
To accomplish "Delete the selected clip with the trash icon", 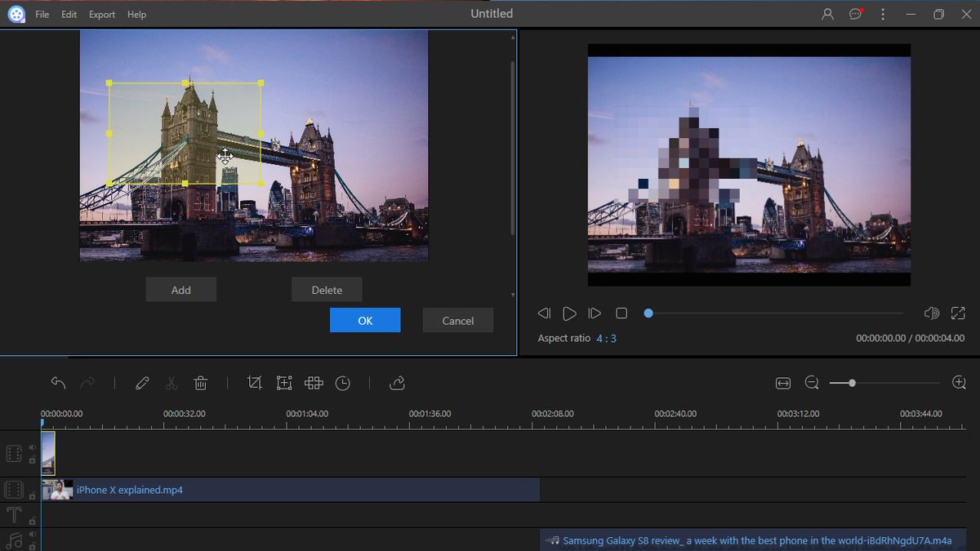I will coord(201,383).
